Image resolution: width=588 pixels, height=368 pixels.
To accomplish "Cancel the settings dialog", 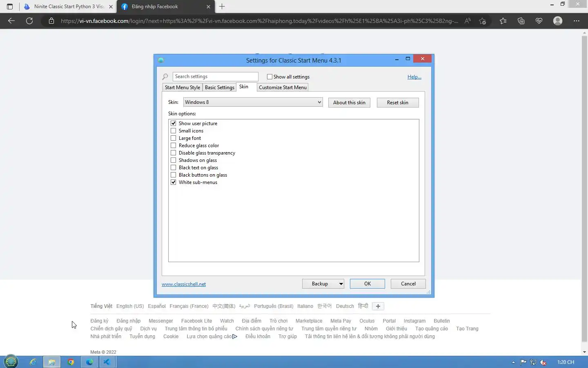I will tap(408, 284).
